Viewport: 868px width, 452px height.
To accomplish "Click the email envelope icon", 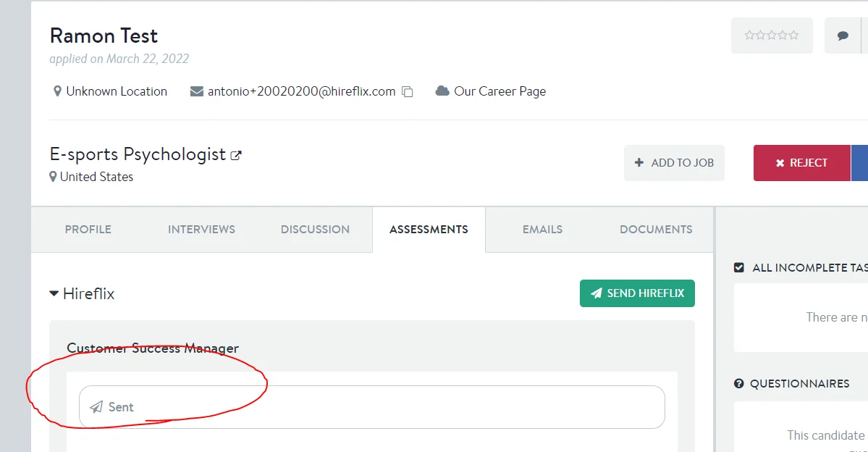I will tap(196, 91).
